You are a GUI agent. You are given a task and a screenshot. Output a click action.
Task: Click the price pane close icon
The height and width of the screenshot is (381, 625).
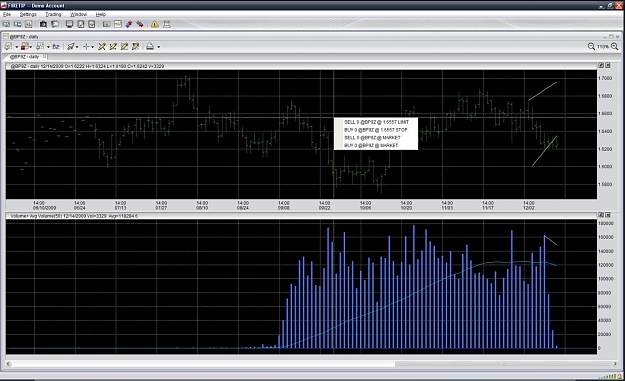[608, 65]
